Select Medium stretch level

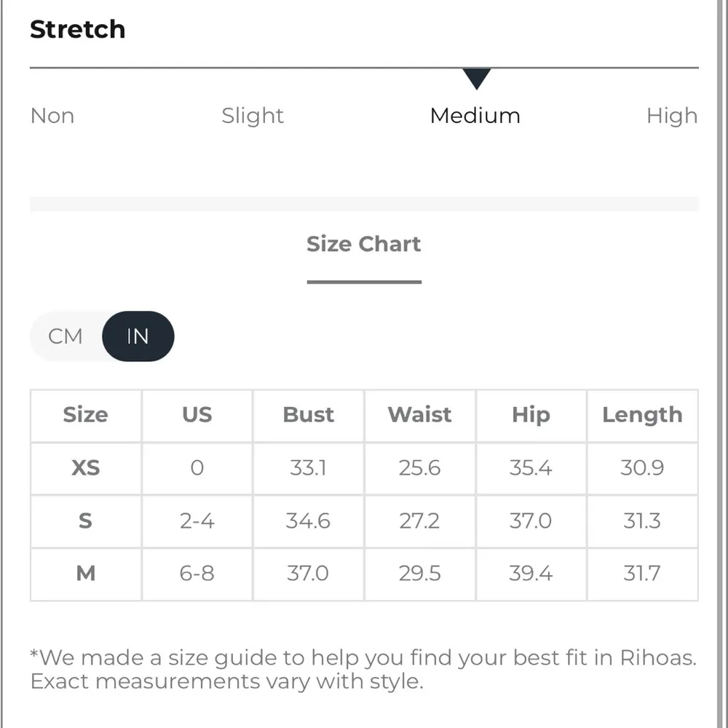(x=475, y=116)
